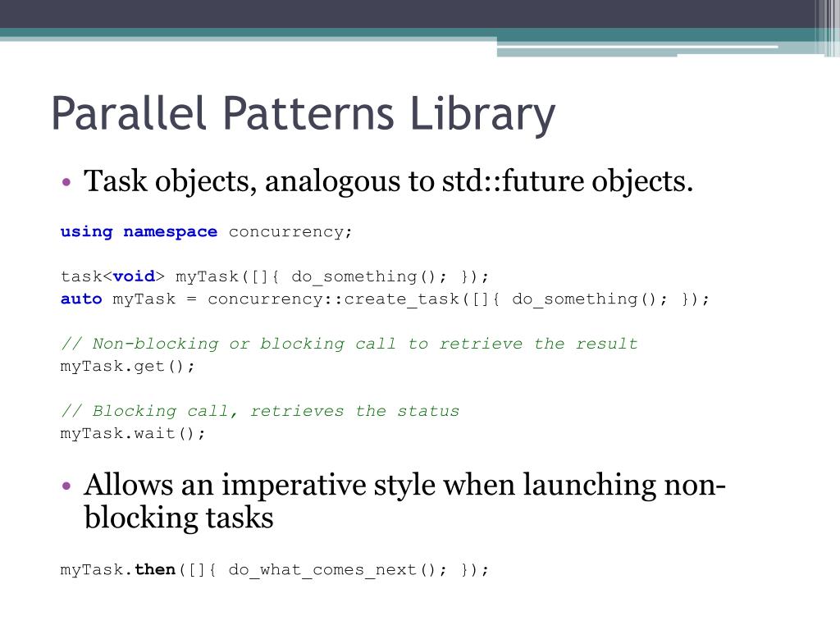
Task: Click the code line "myTask.wait();"
Action: pyautogui.click(x=132, y=433)
